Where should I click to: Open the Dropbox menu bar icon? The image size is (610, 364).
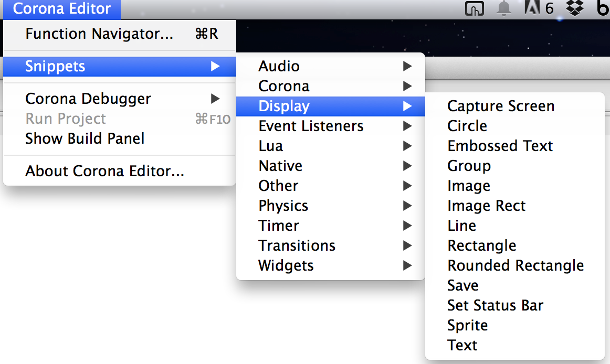pos(574,8)
